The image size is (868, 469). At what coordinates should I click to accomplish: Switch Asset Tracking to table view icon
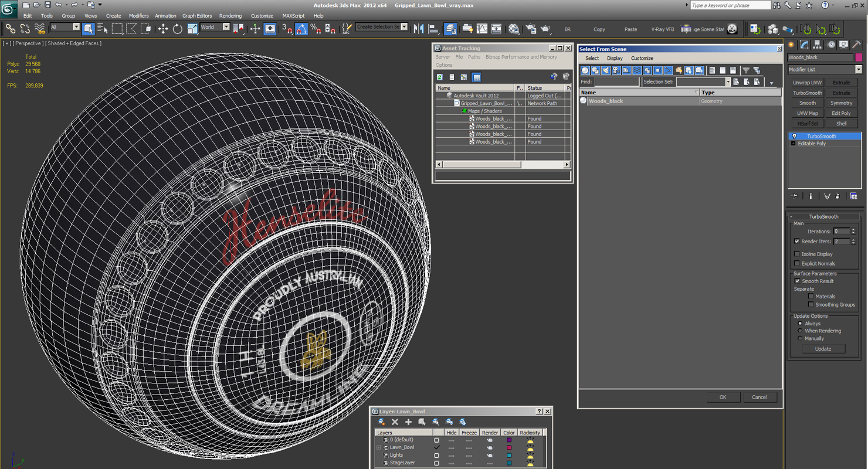476,77
